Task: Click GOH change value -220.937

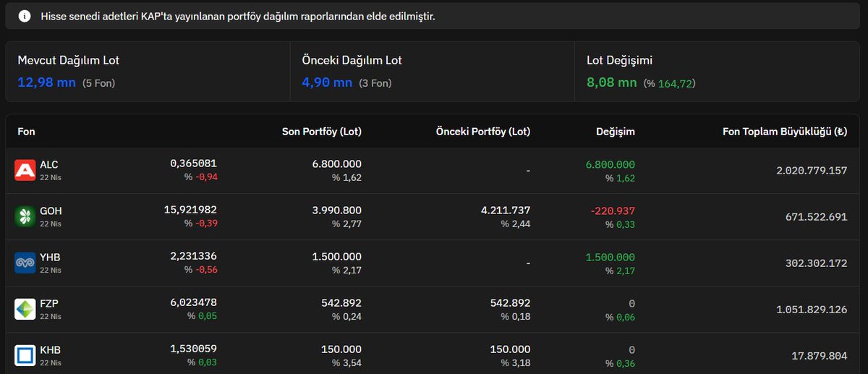Action: click(613, 211)
